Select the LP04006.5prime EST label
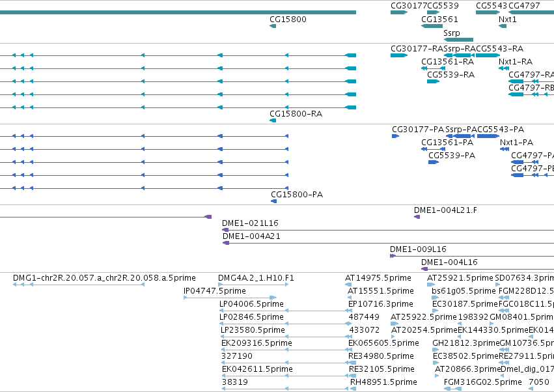The width and height of the screenshot is (554, 392). point(251,304)
